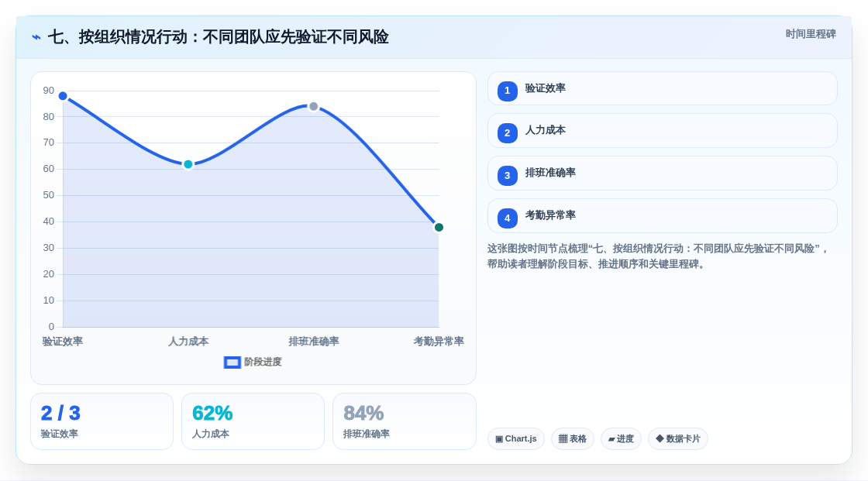Select list item 4 考勤异常率
868x481 pixels.
(662, 216)
